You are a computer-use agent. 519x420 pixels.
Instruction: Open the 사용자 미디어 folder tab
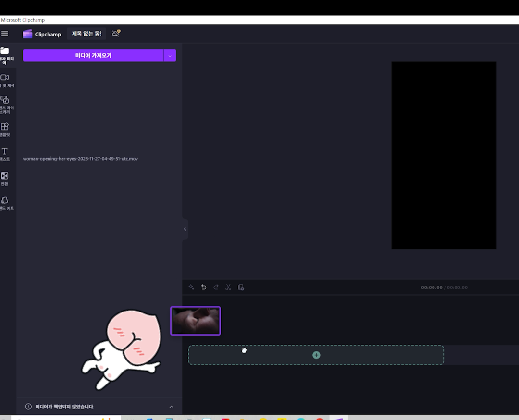point(7,56)
